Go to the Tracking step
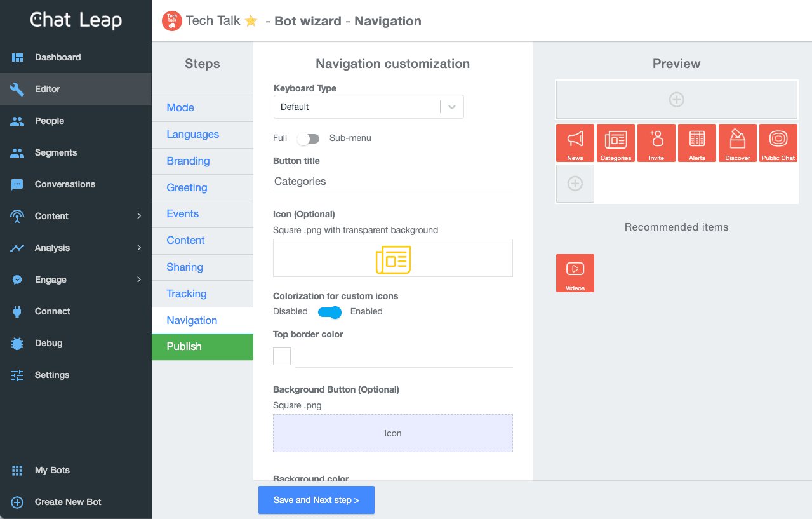The height and width of the screenshot is (519, 812). click(x=186, y=293)
